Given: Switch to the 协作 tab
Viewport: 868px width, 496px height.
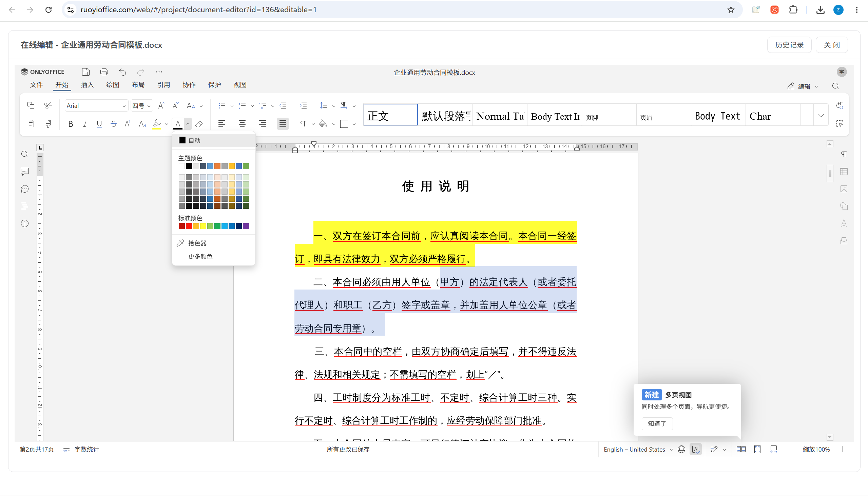Looking at the screenshot, I should point(189,85).
